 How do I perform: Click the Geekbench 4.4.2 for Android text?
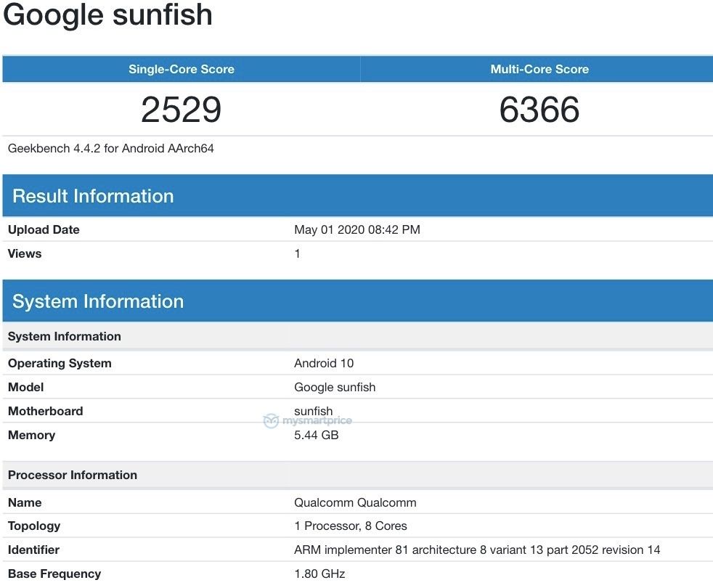(110, 149)
